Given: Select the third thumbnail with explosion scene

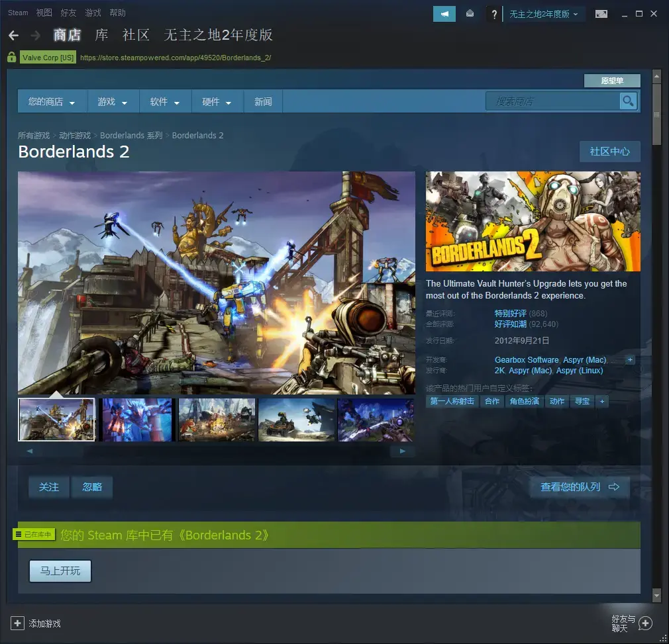Looking at the screenshot, I should tap(217, 420).
